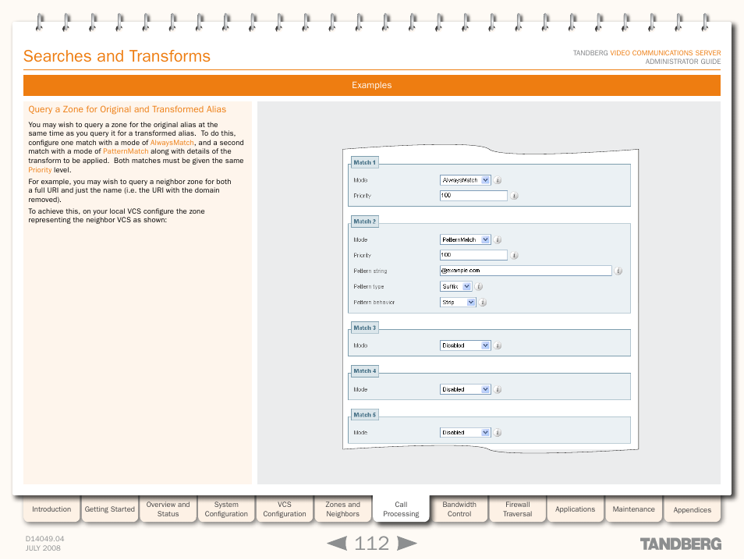Open the Bandwidth Control tab
This screenshot has height=560, width=744.
459,509
